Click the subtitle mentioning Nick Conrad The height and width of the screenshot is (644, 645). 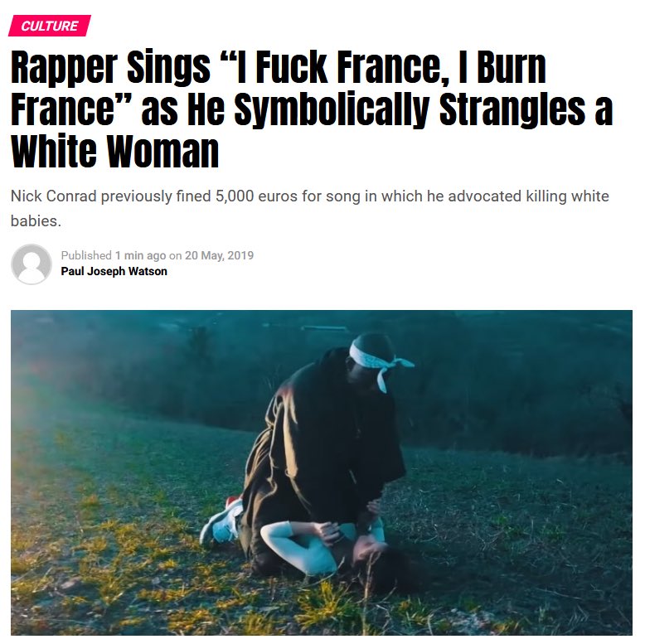pyautogui.click(x=310, y=209)
